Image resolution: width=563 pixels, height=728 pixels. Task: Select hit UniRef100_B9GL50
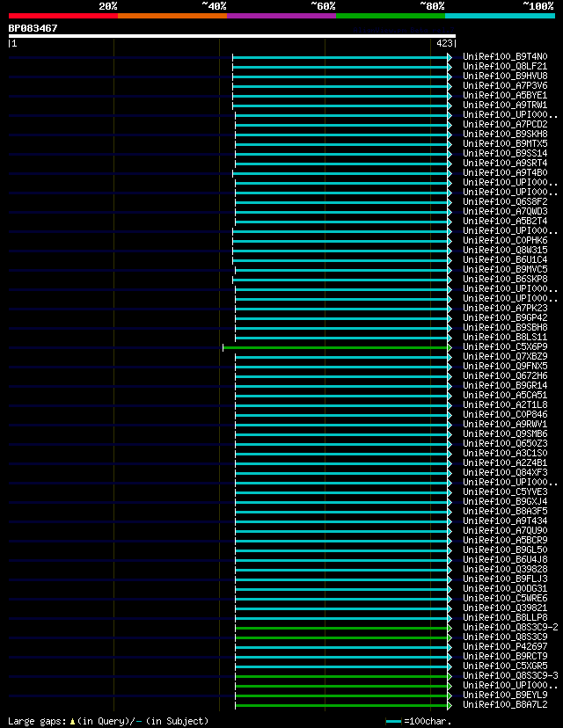point(505,550)
